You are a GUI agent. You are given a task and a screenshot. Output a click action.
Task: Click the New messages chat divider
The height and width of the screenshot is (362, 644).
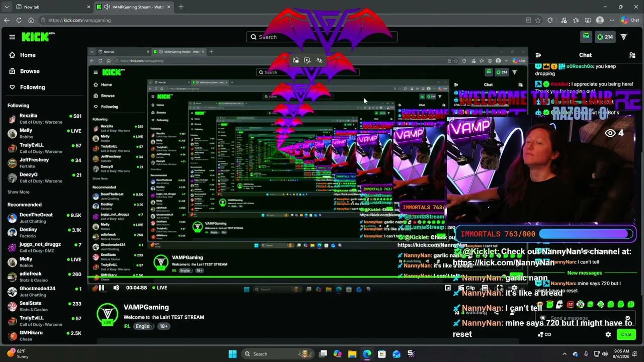tap(585, 273)
